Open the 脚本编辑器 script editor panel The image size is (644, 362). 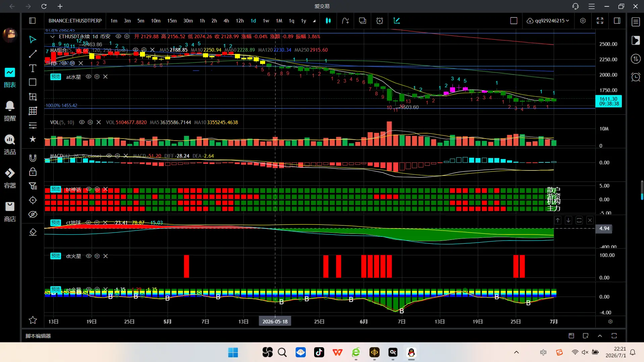coord(38,336)
